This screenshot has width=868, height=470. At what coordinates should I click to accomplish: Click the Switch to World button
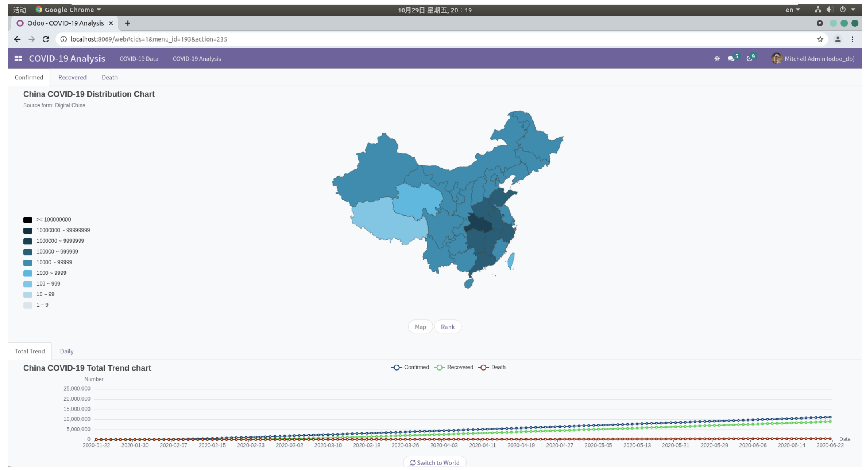coord(434,462)
